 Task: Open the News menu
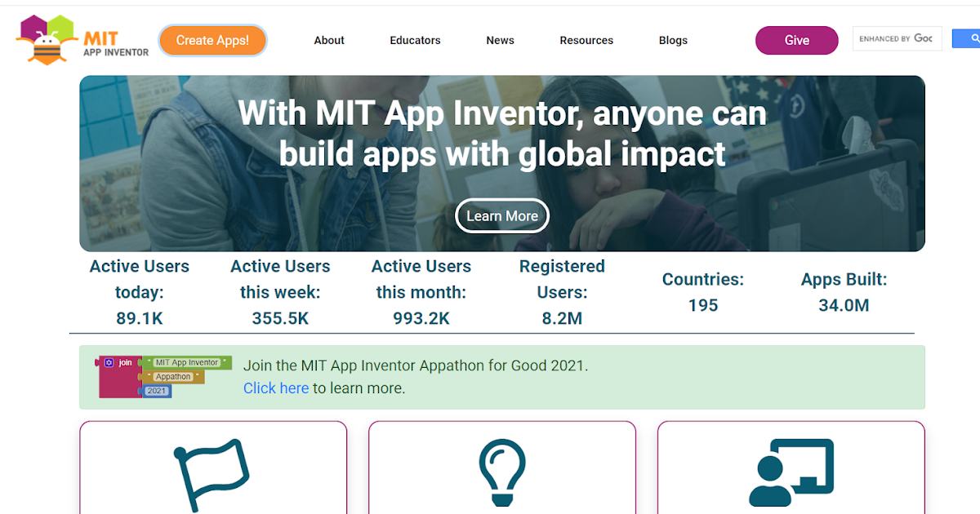tap(500, 40)
